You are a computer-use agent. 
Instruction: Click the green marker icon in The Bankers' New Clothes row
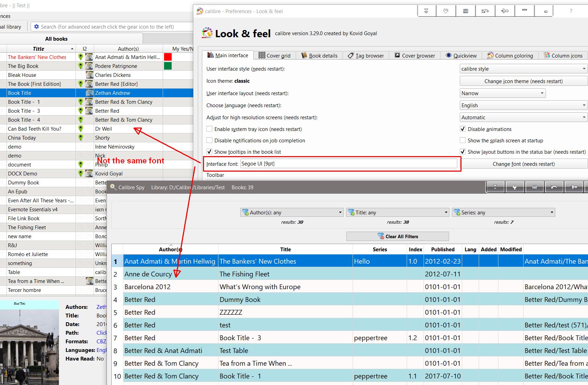tap(81, 57)
